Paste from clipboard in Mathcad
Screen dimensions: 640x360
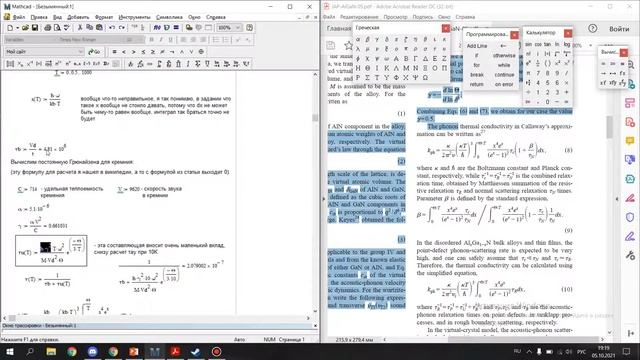click(x=99, y=28)
